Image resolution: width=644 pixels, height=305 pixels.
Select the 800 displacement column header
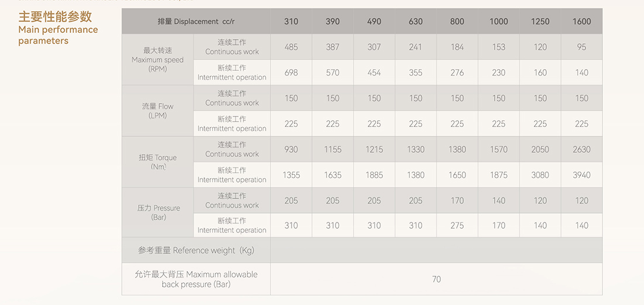[457, 21]
